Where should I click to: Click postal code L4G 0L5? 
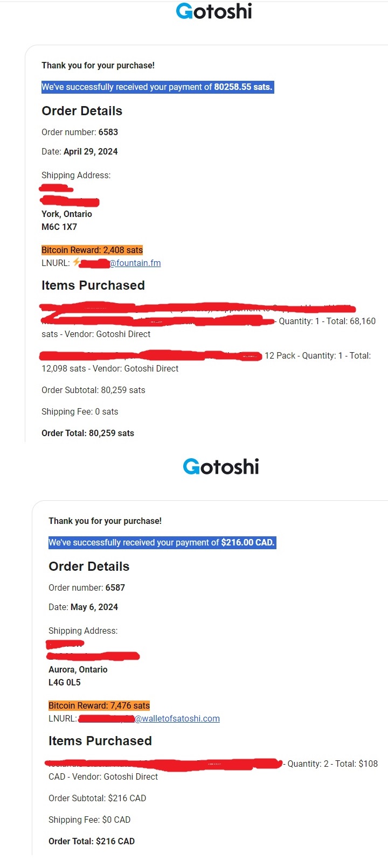click(x=65, y=683)
